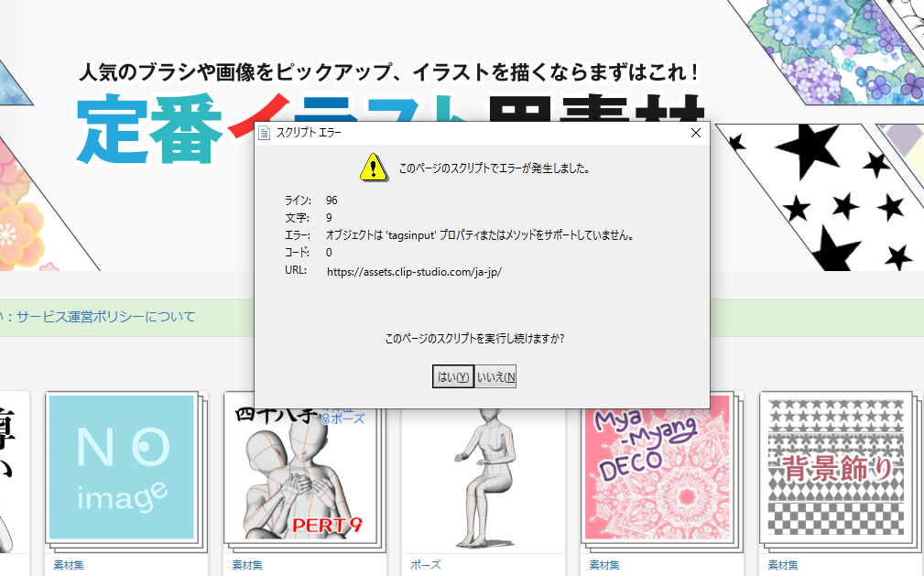The height and width of the screenshot is (576, 924).
Task: Click このページのスクリプトでエラーが発生しました message
Action: [495, 168]
